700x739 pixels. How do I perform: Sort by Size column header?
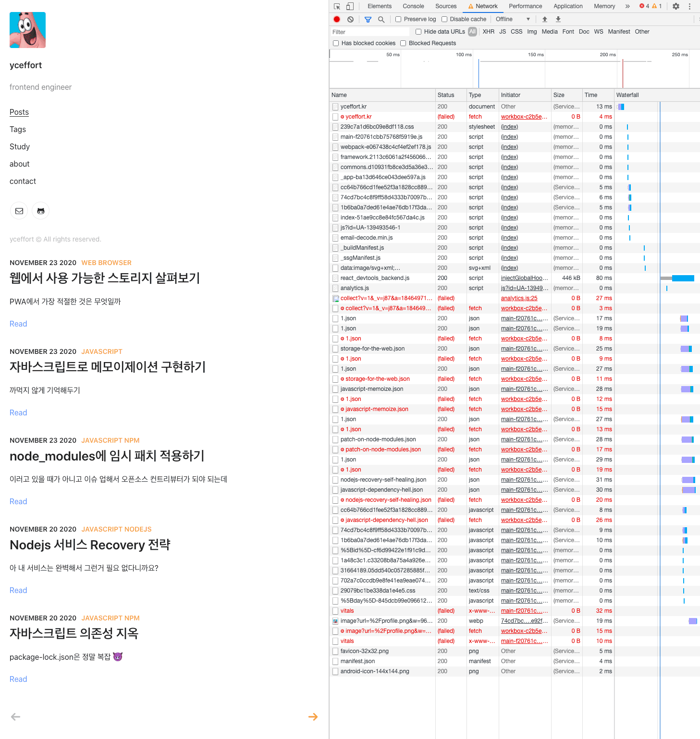click(x=566, y=95)
